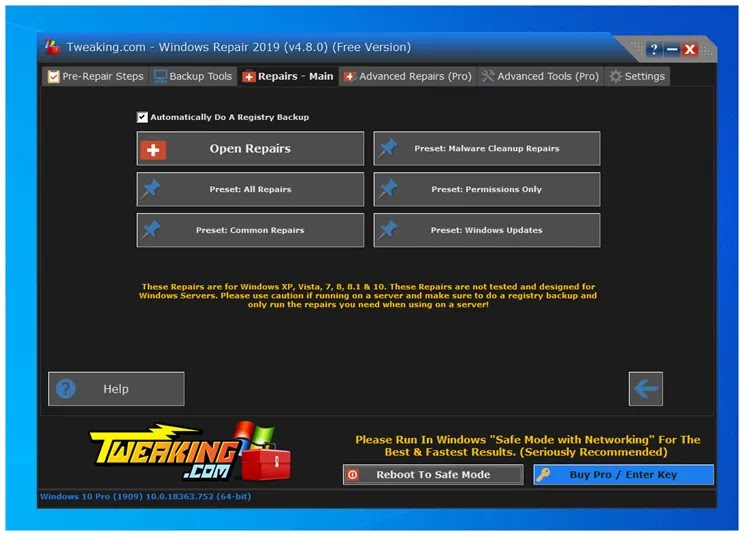The image size is (744, 536).
Task: Switch to the Backup Tools tab
Action: coord(193,76)
